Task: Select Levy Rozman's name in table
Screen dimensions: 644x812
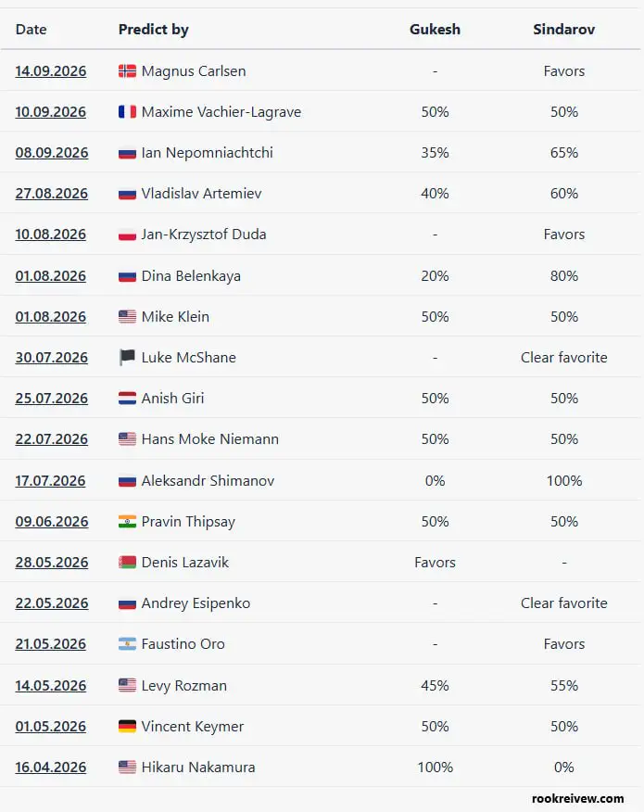Action: [184, 686]
